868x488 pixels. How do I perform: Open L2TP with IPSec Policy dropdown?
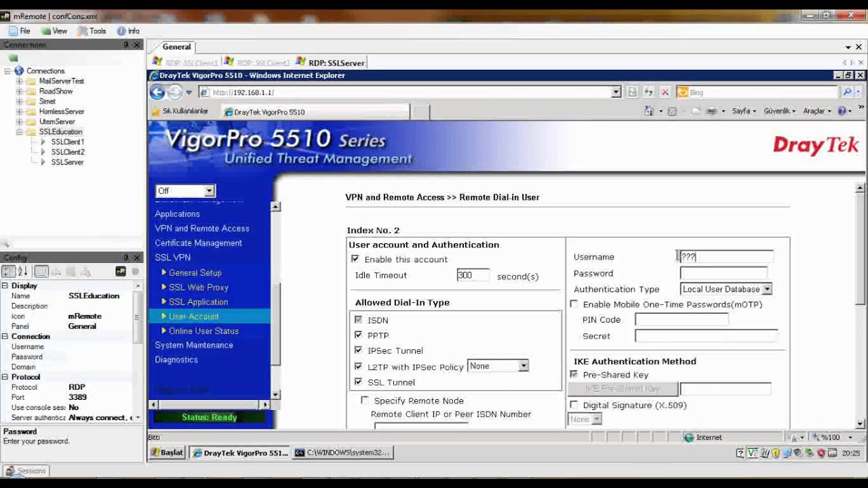pos(523,366)
